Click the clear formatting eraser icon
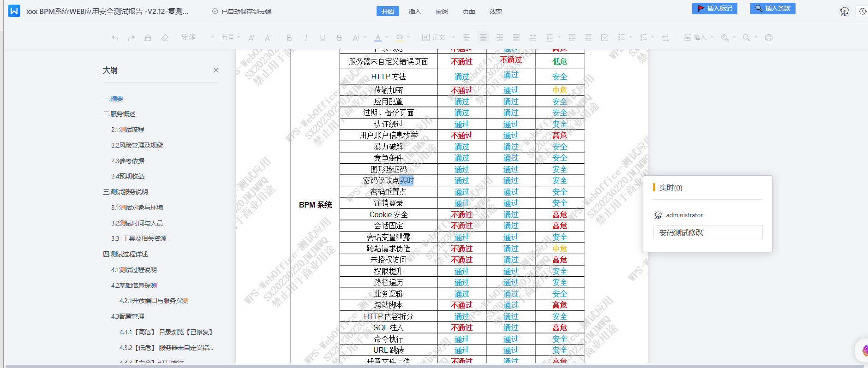 point(165,38)
